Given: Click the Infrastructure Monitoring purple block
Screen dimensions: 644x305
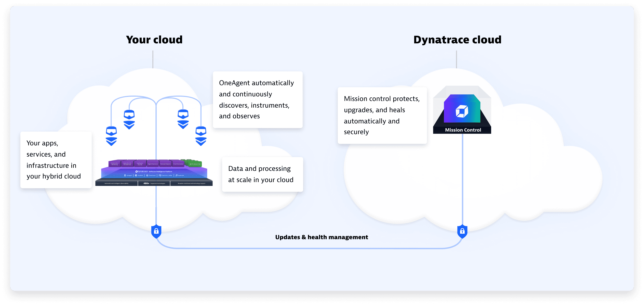Looking at the screenshot, I should (115, 164).
